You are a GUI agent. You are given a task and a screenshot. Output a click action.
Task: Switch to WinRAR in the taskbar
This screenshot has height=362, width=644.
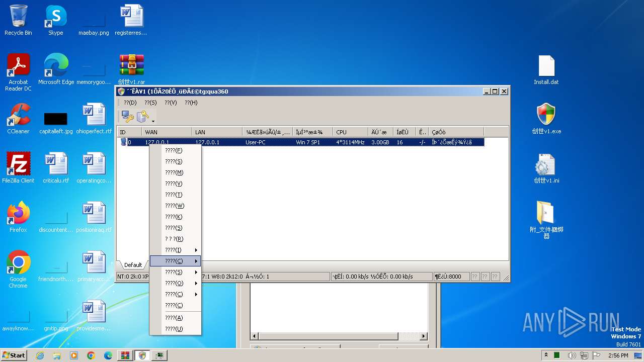(125, 355)
